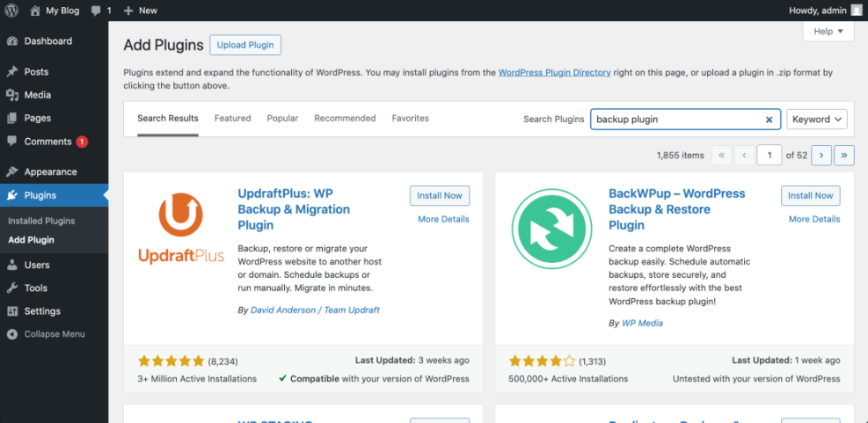Viewport: 868px width, 423px height.
Task: Open the Howdy, admin menu
Action: tap(826, 11)
